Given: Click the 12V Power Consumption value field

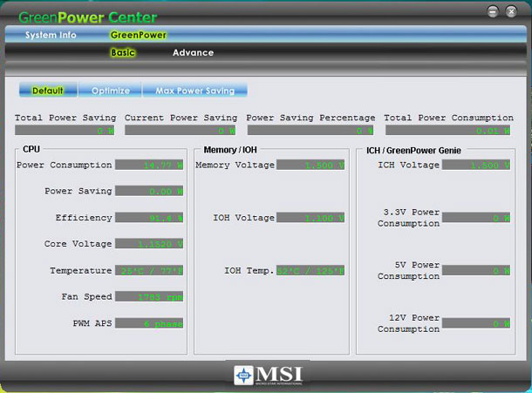Looking at the screenshot, I should [476, 323].
